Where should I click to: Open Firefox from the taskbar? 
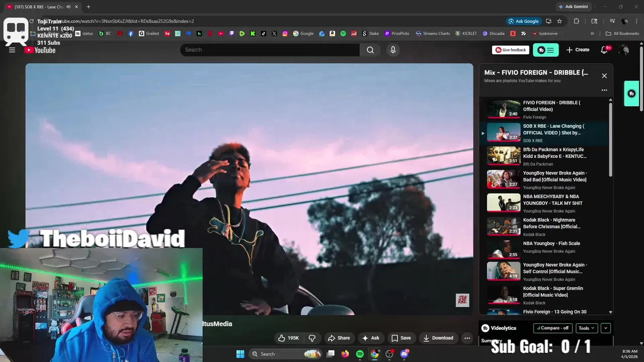345,354
